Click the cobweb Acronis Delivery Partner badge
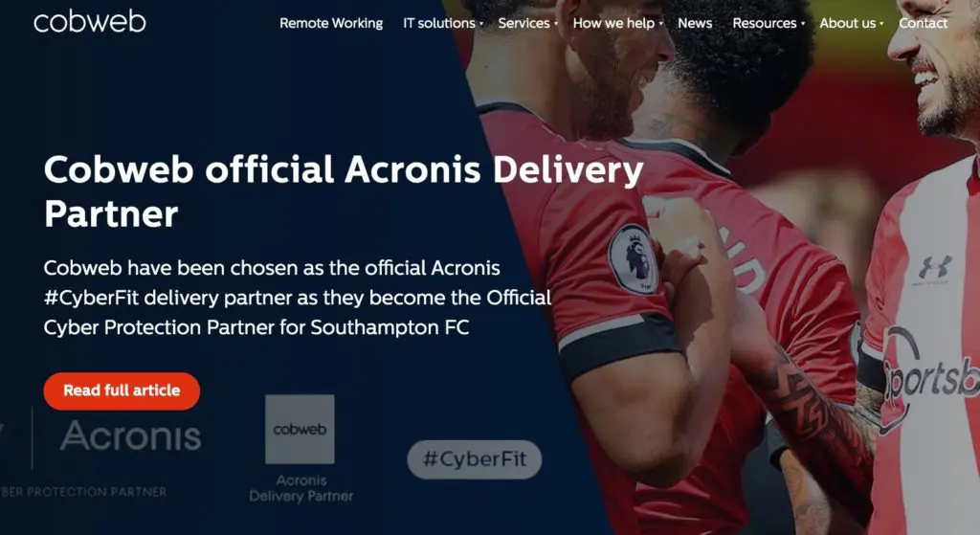 300,449
